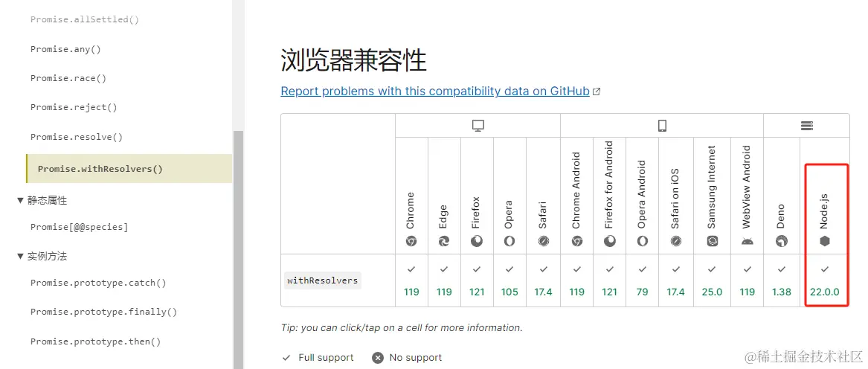Click the Chrome browser logo icon

click(411, 241)
